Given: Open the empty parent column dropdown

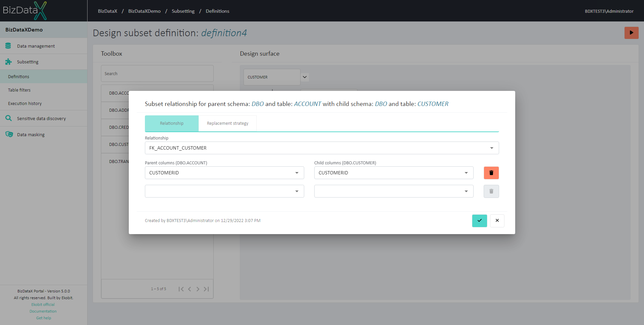Looking at the screenshot, I should click(224, 191).
